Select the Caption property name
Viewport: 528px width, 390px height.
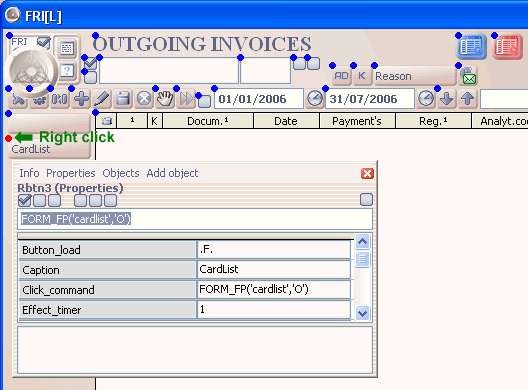click(107, 270)
